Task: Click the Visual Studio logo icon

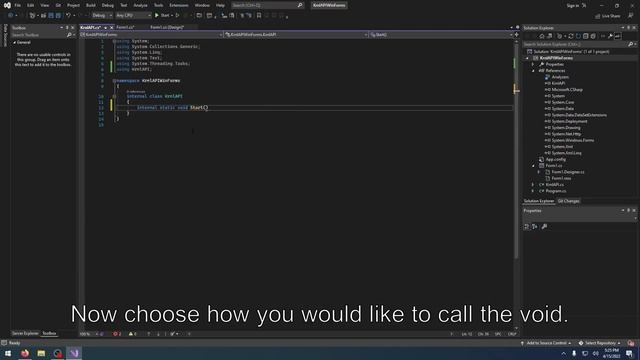Action: click(7, 5)
